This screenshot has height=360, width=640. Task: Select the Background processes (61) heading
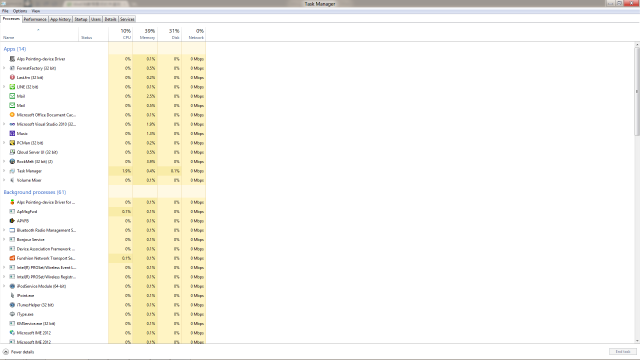tap(35, 192)
